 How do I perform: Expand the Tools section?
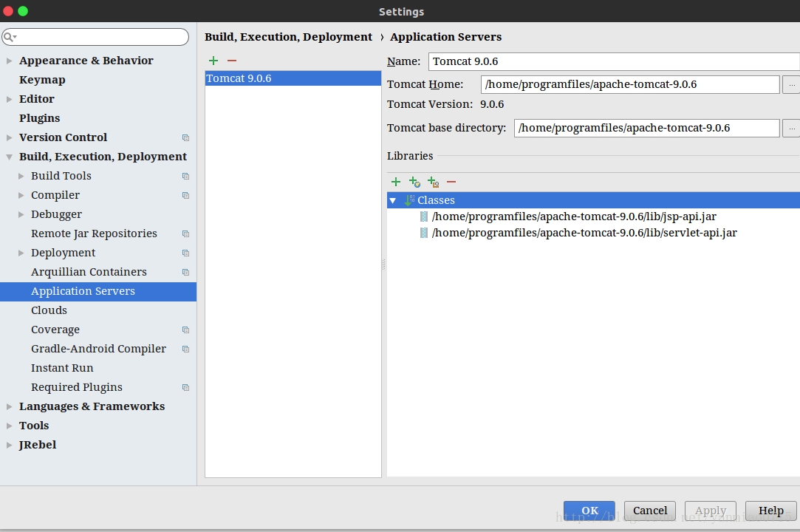pos(9,426)
